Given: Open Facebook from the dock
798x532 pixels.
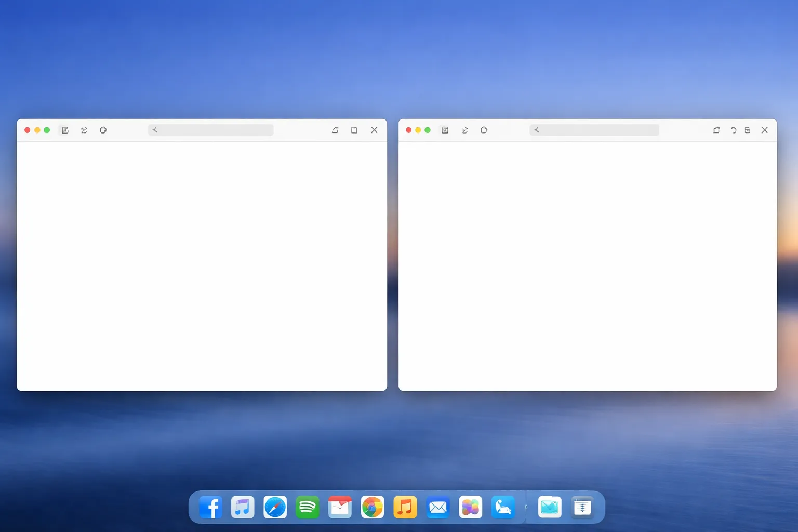Looking at the screenshot, I should coord(210,508).
